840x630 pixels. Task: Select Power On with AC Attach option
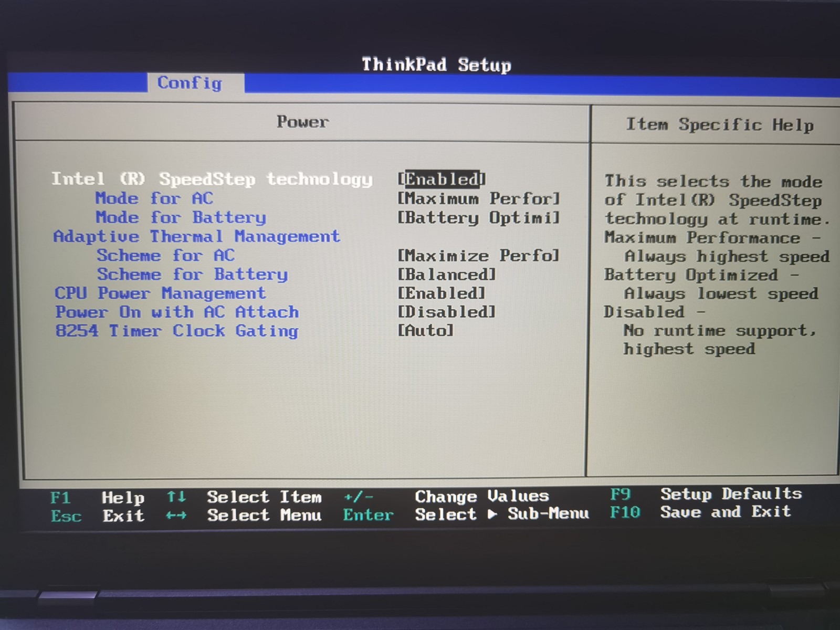(x=177, y=312)
